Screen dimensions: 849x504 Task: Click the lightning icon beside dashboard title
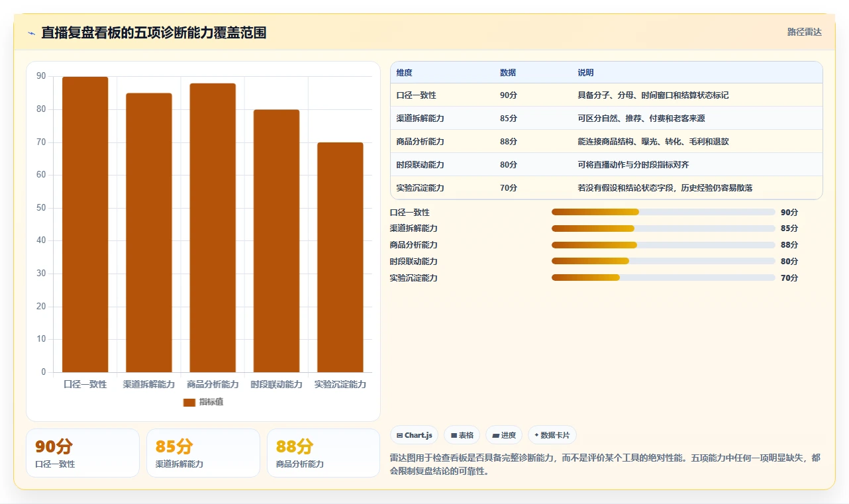click(x=31, y=33)
